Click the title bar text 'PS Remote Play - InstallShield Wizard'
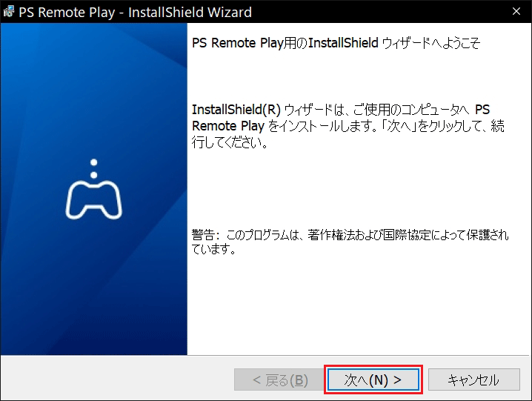Image resolution: width=532 pixels, height=401 pixels. click(135, 12)
